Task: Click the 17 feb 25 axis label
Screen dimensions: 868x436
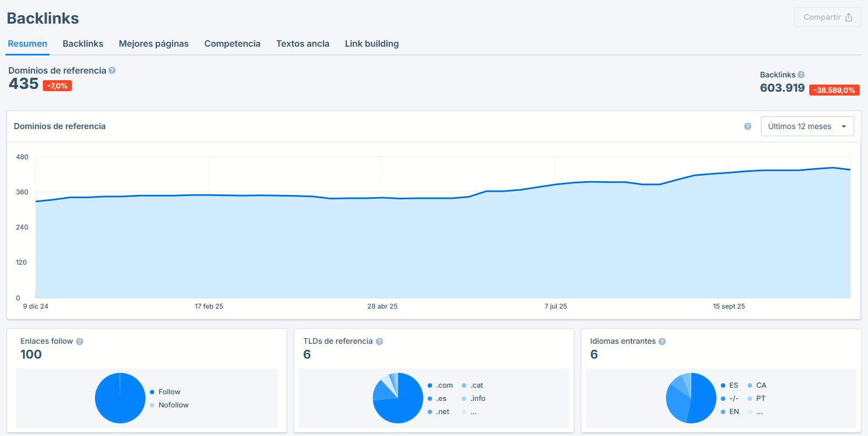Action: pos(209,306)
